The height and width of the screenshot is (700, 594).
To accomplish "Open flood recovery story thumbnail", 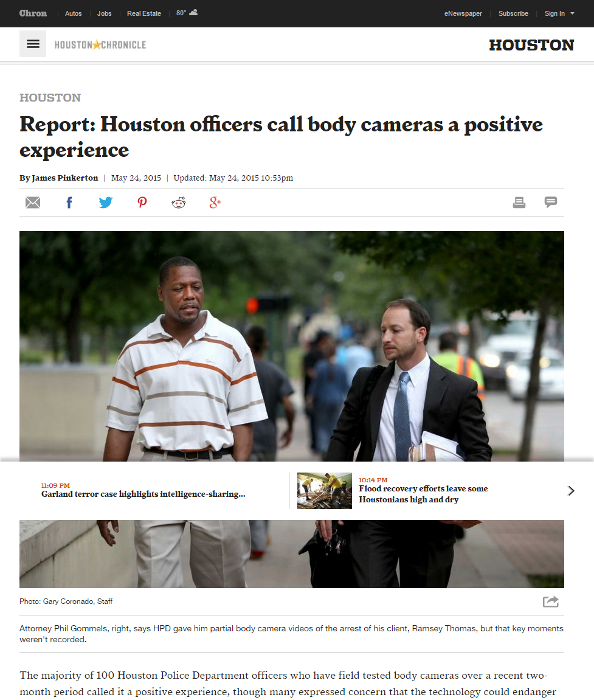I will pyautogui.click(x=325, y=491).
